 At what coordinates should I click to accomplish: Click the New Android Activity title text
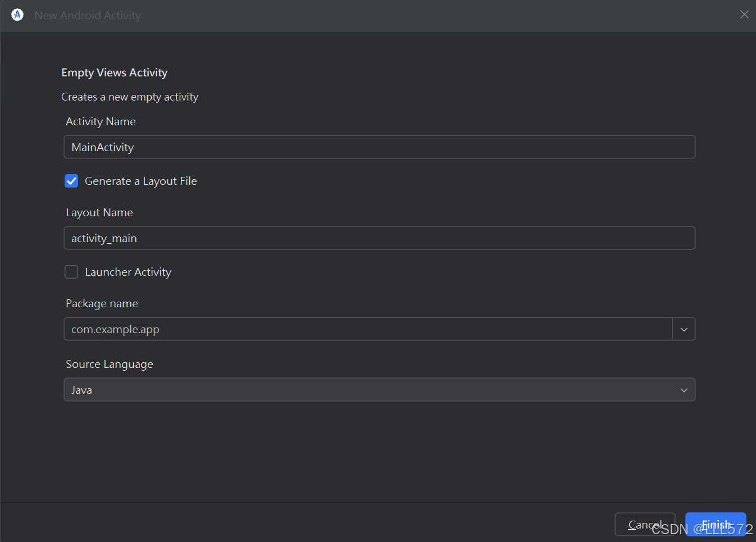coord(88,15)
